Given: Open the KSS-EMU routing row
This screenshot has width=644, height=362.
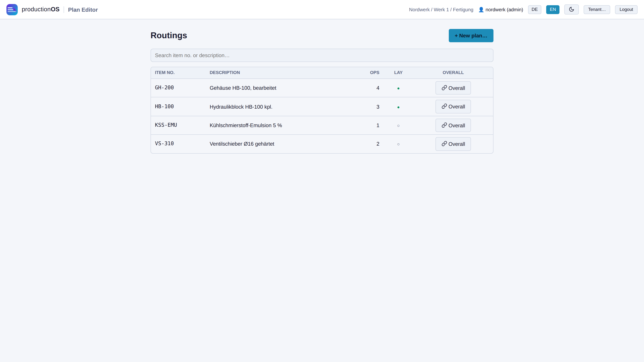Looking at the screenshot, I should (322, 125).
